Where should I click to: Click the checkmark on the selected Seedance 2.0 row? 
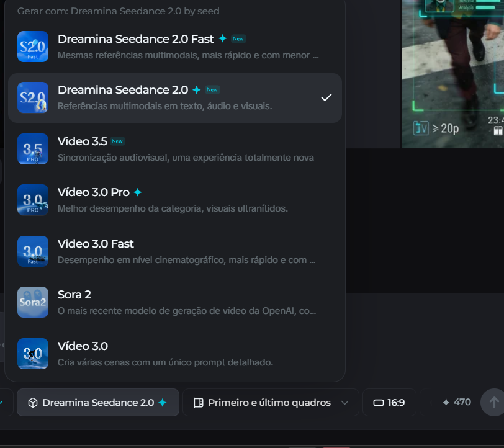click(326, 97)
